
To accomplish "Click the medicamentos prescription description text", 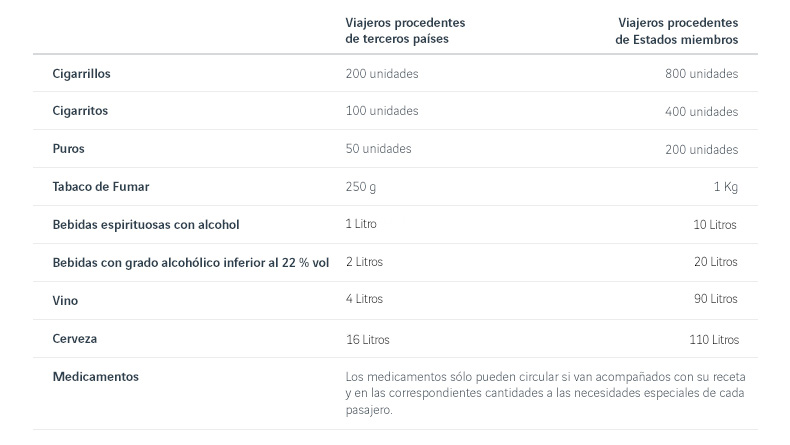I will click(x=545, y=393).
